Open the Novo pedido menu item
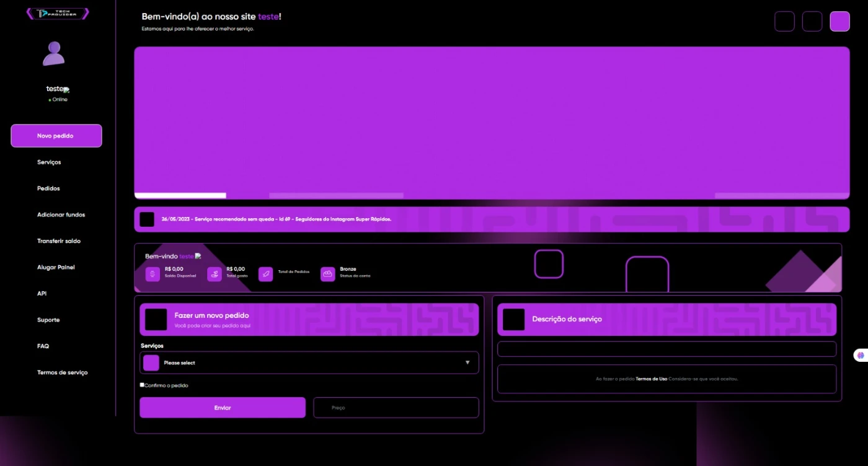 tap(56, 136)
